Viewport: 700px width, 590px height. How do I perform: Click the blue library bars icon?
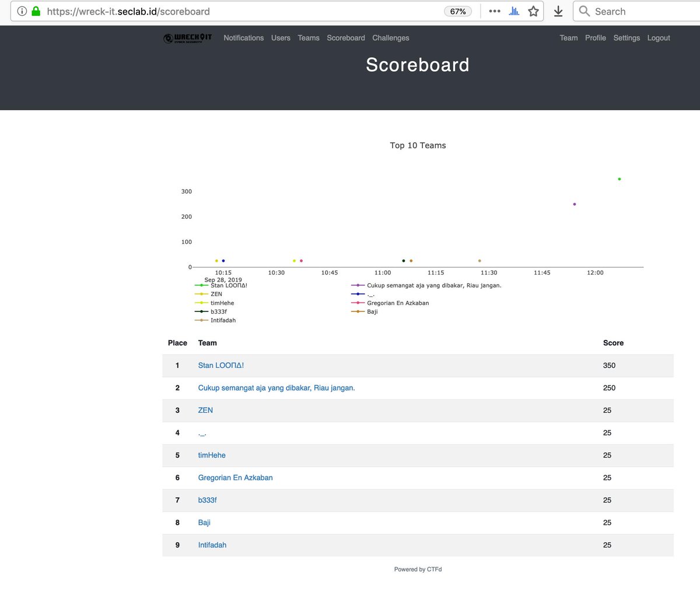(514, 11)
